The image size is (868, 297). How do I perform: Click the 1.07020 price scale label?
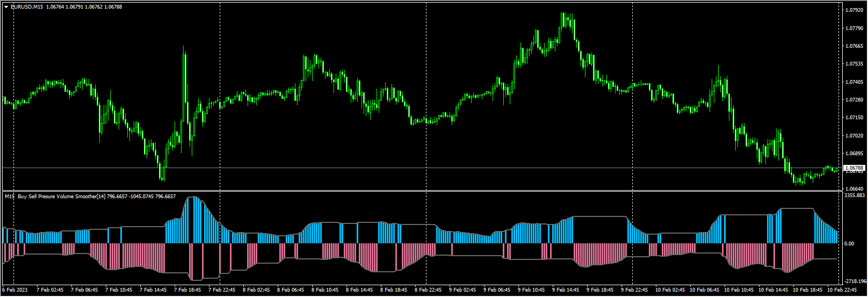tap(854, 136)
